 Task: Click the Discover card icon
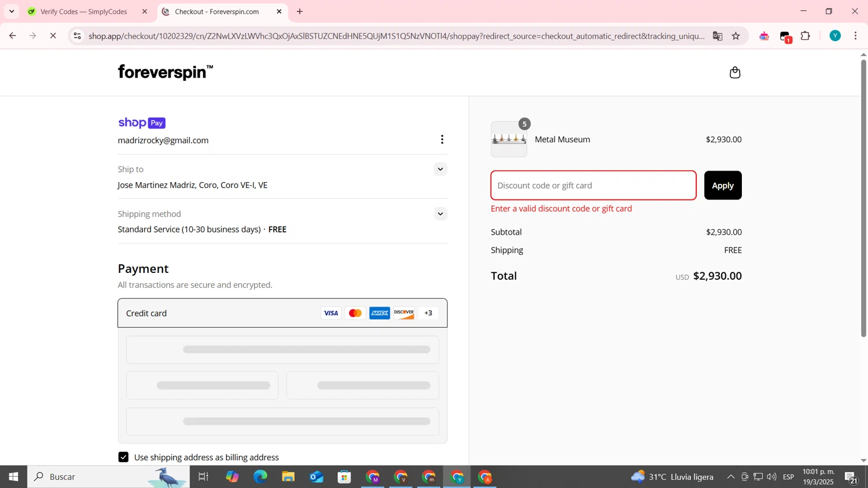pos(404,313)
